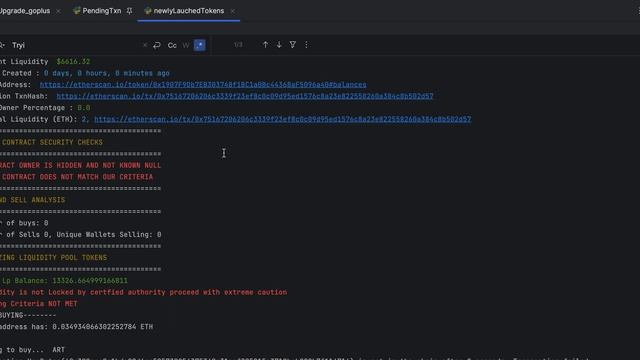This screenshot has height=360, width=640.
Task: Open the search filter options
Action: (x=293, y=44)
